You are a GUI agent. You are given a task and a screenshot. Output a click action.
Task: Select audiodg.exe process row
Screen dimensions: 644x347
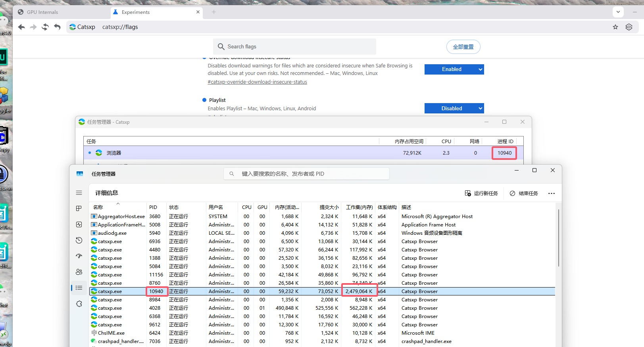pyautogui.click(x=322, y=233)
